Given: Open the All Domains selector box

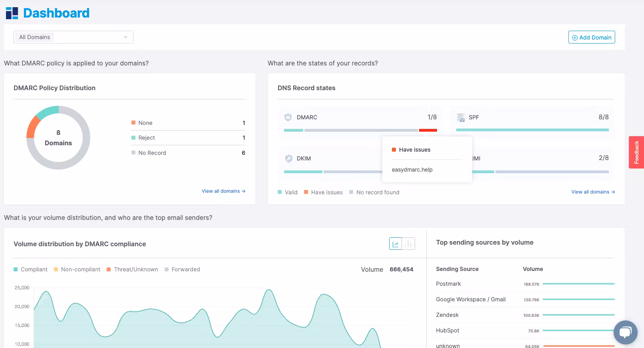Looking at the screenshot, I should [74, 37].
